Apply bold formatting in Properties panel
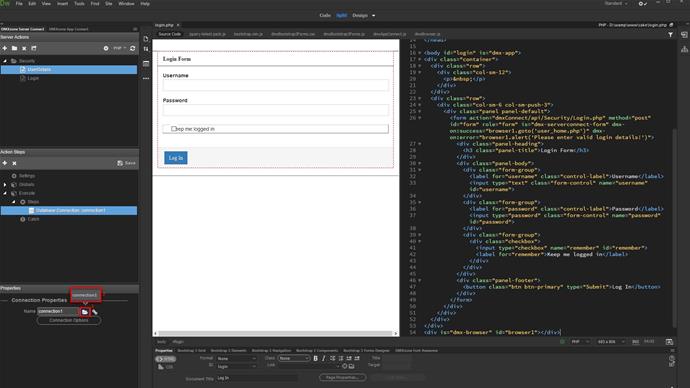690x388 pixels. click(316, 359)
